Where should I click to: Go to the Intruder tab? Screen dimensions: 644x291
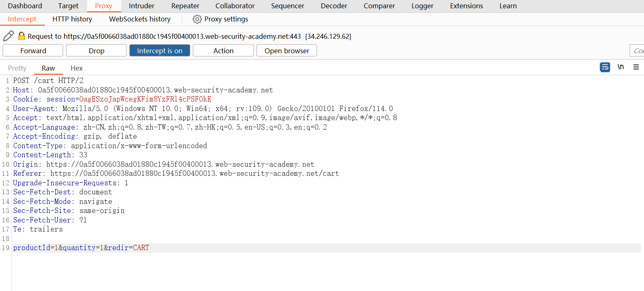(x=142, y=6)
